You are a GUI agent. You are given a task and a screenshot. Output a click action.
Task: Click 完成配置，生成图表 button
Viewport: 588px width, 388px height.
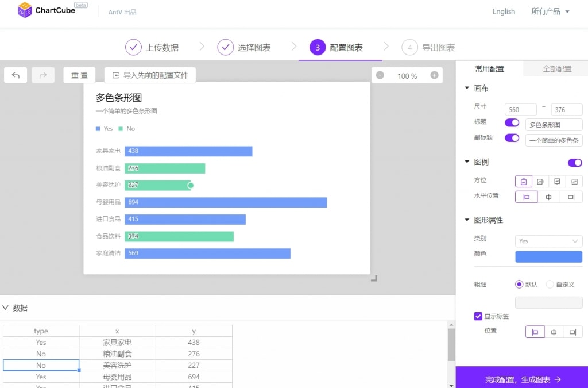[x=522, y=379]
